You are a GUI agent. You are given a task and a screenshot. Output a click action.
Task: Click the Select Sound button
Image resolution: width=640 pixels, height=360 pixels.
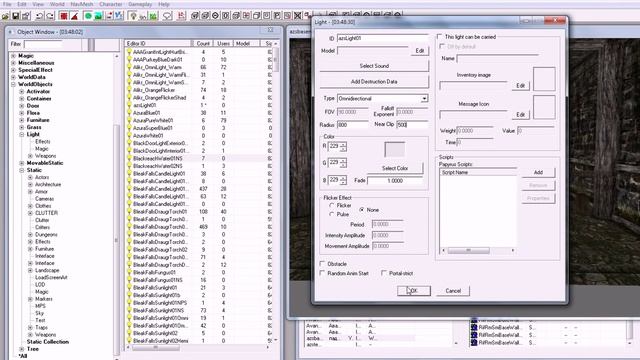pyautogui.click(x=374, y=66)
